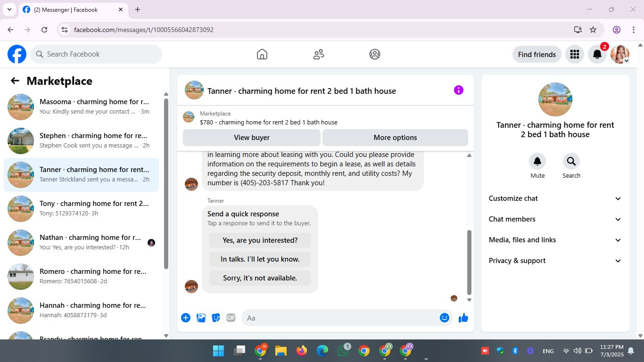Open the account profile picture menu

coord(620,54)
